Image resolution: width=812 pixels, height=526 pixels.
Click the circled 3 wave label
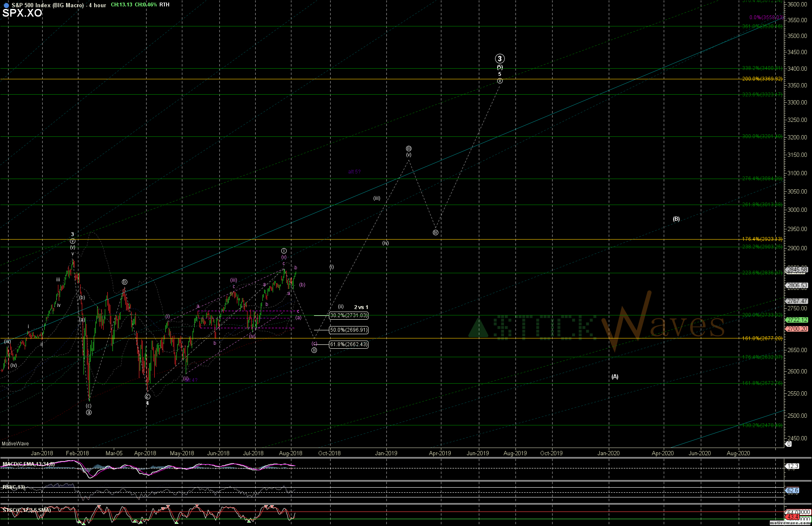tap(500, 59)
